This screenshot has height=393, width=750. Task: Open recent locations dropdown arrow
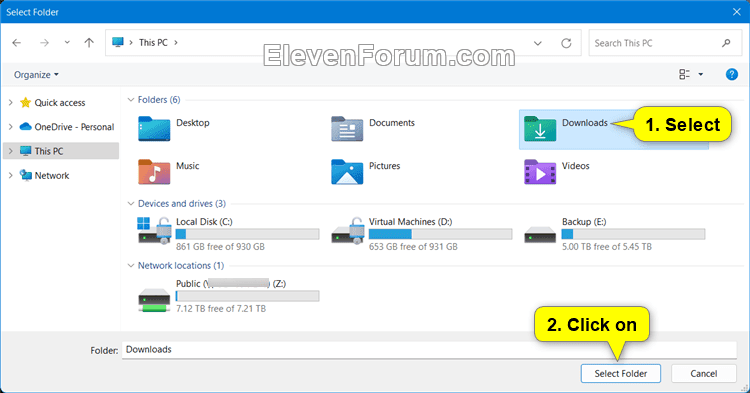[67, 43]
